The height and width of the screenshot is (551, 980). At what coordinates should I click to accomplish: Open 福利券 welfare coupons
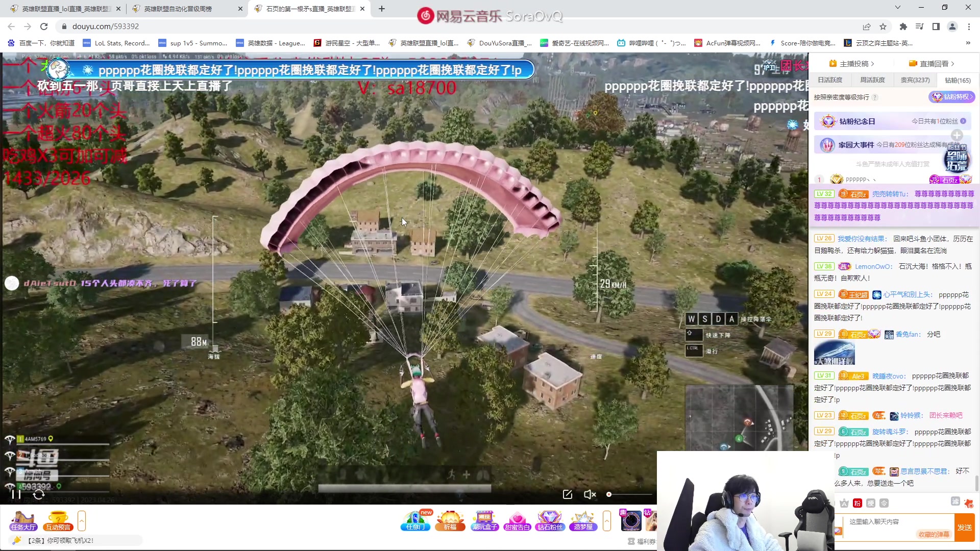tap(642, 541)
